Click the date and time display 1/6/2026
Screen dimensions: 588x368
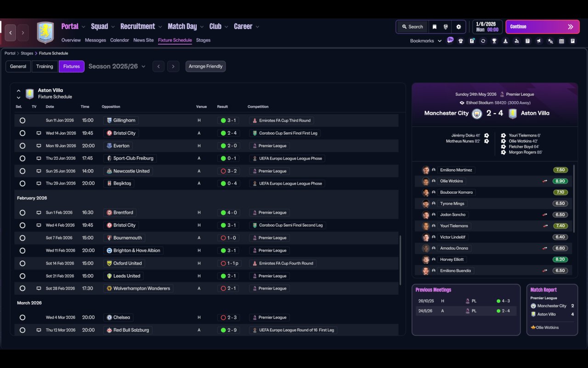487,27
